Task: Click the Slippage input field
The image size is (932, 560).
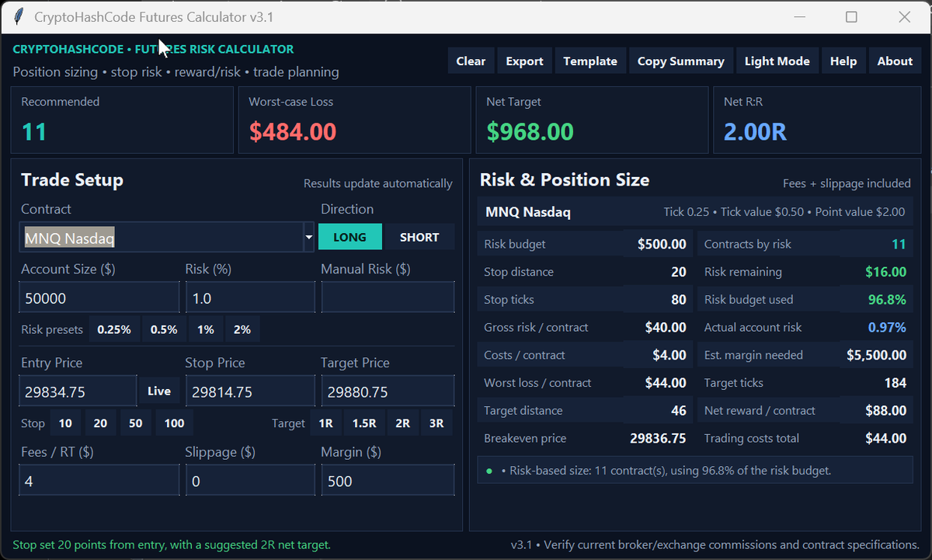Action: point(250,481)
